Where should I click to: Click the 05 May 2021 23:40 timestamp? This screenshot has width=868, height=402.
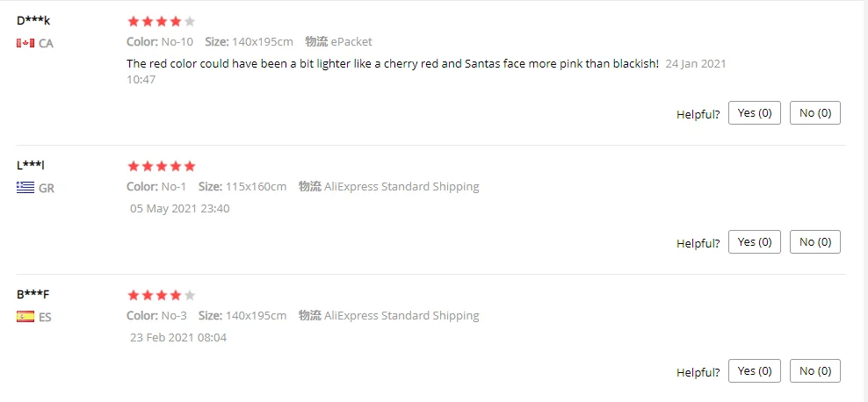[x=180, y=209]
